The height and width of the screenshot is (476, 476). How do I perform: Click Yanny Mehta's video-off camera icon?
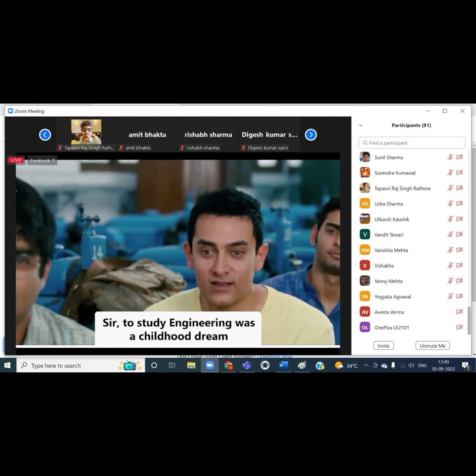459,281
